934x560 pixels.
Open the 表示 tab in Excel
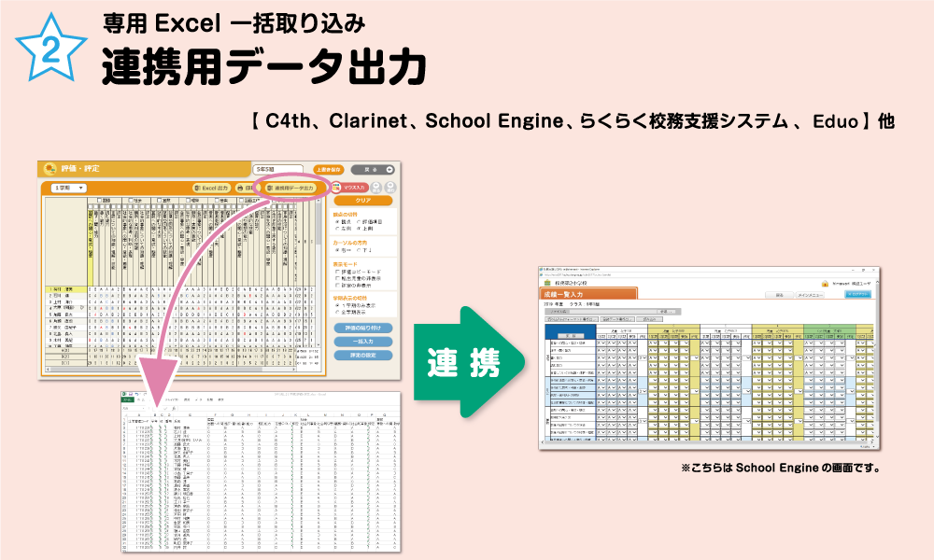coord(221,399)
